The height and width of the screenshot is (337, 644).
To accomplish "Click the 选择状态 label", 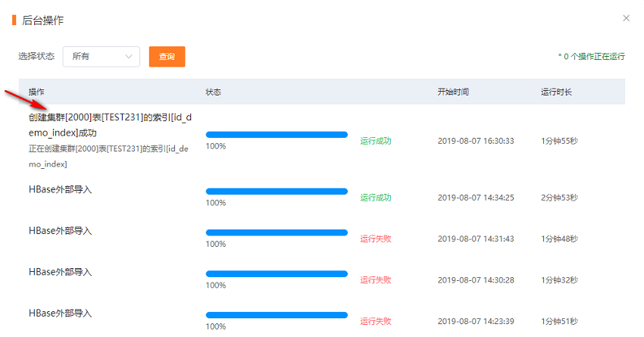I will 36,56.
